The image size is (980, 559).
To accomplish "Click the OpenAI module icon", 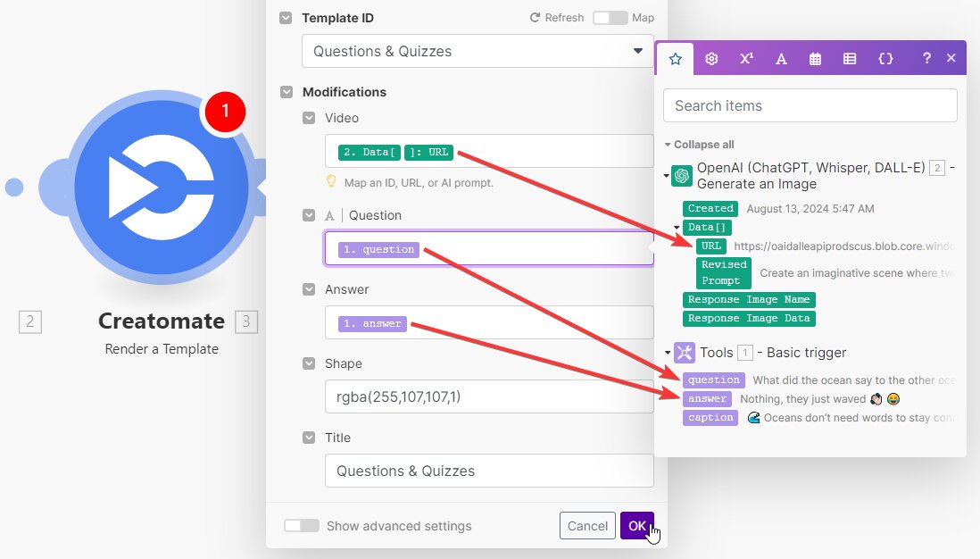I will tap(680, 176).
